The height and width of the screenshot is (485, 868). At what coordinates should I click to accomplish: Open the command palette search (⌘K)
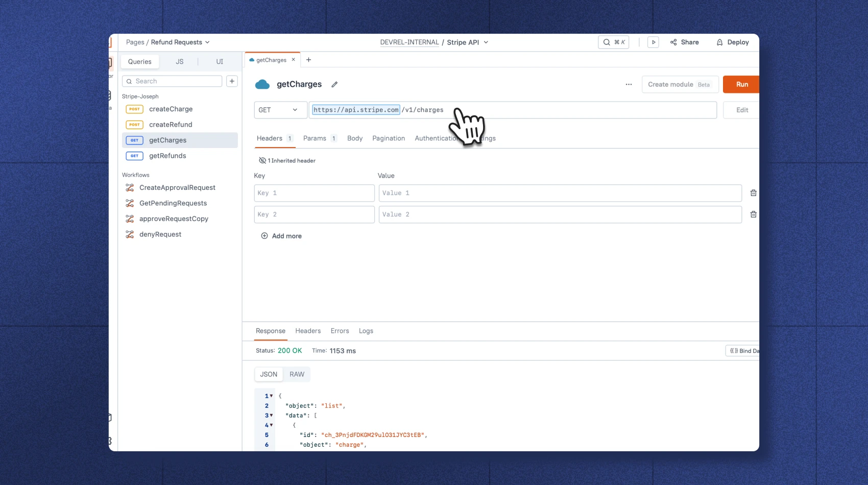613,42
